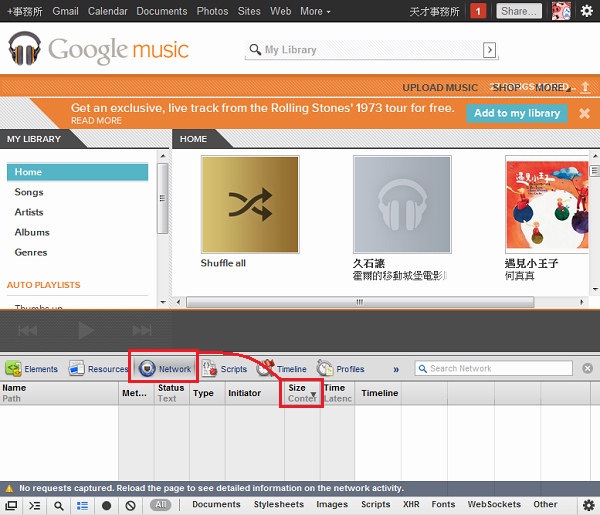Toggle the record network log button
Image resolution: width=600 pixels, height=515 pixels.
point(106,505)
